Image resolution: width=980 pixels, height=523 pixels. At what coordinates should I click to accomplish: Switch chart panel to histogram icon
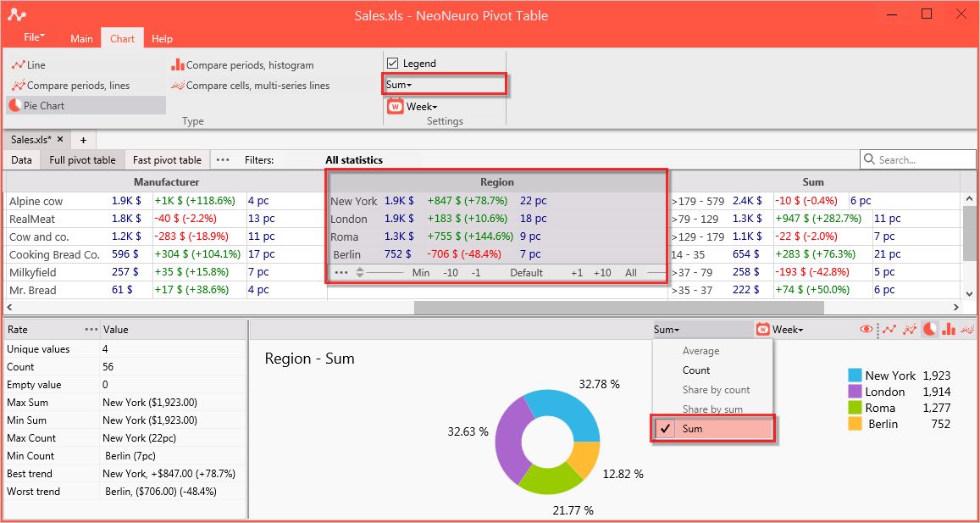[x=949, y=329]
